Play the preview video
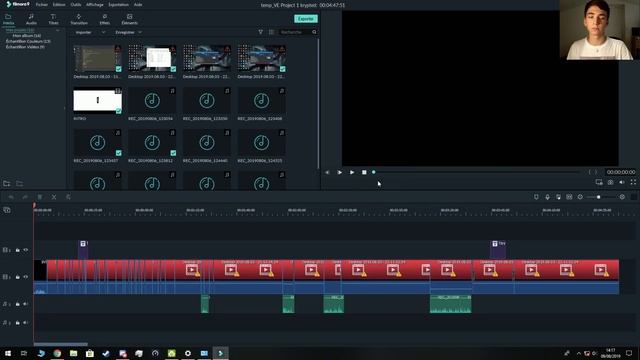 tap(352, 172)
